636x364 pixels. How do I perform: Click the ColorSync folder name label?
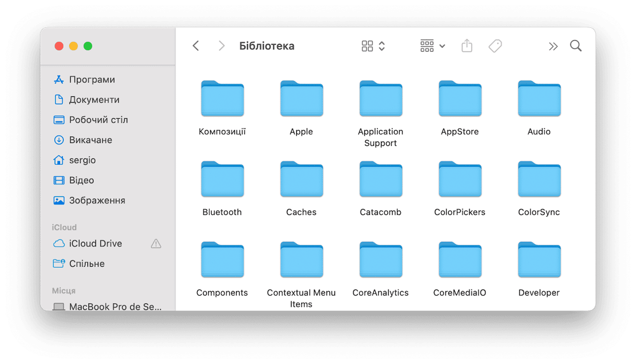click(539, 212)
